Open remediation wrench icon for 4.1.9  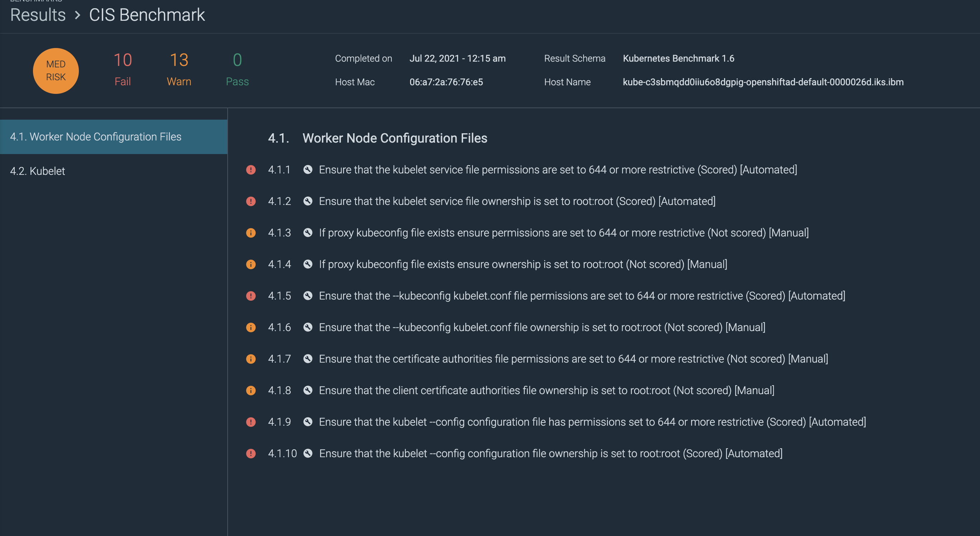[308, 422]
